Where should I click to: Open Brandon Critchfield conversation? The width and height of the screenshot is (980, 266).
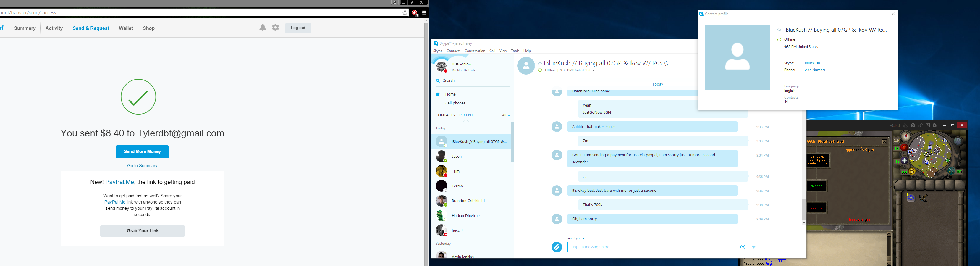(x=472, y=201)
